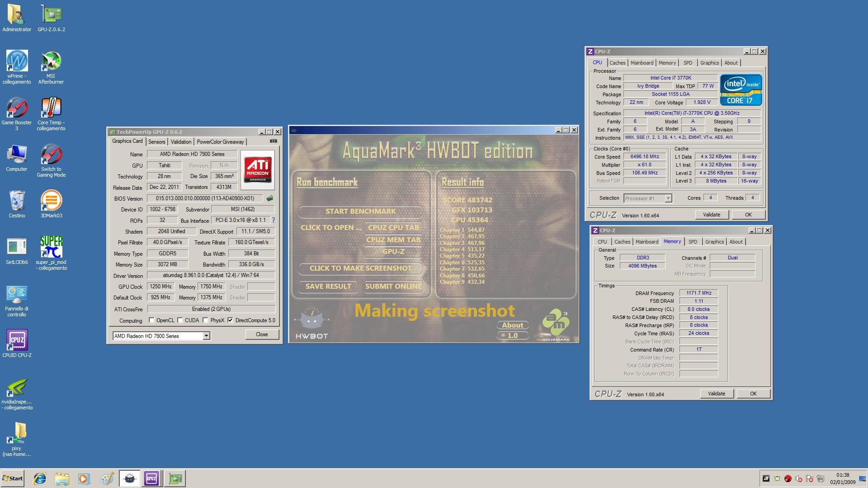
Task: Open wPrime shortcut on desktop
Action: [17, 67]
